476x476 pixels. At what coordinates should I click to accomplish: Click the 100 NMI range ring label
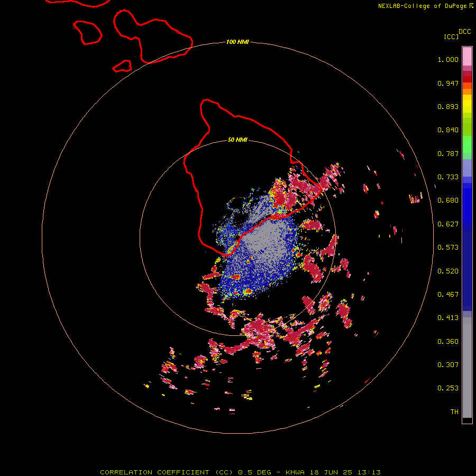(237, 42)
